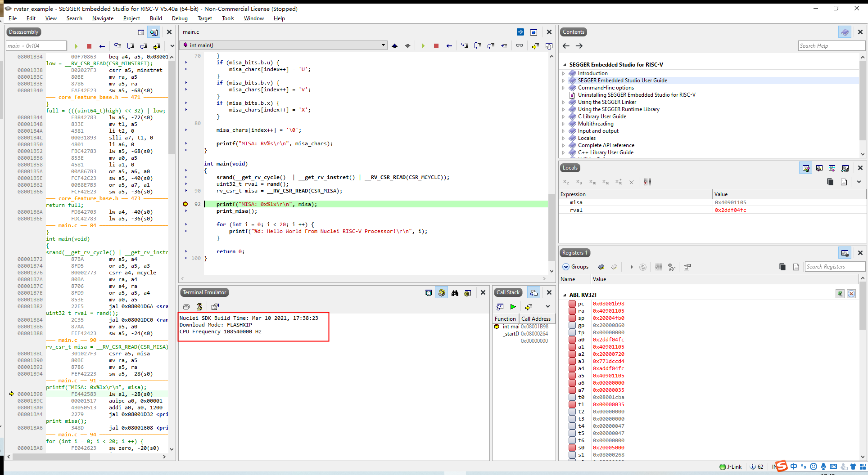Open the int main() function dropdown
868x475 pixels.
(383, 45)
